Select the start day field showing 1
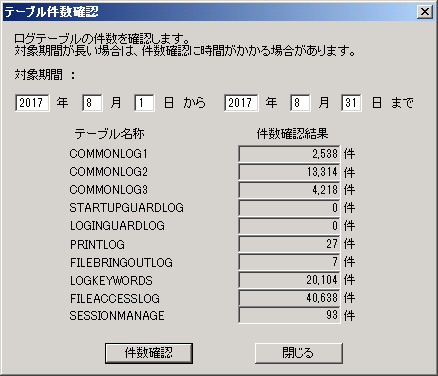Screen dimensions: 438x376 (x=144, y=103)
